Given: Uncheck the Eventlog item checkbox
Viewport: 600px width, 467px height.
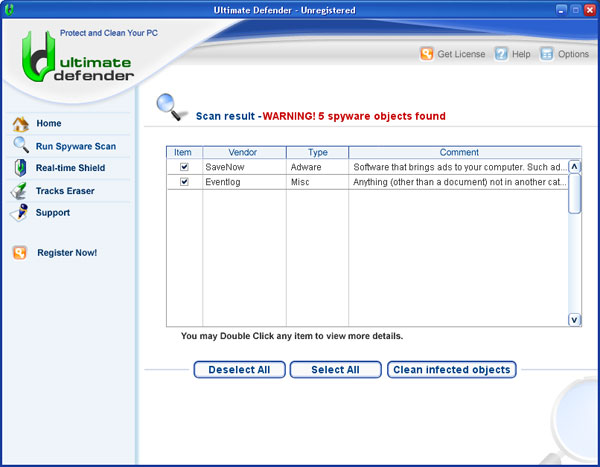Looking at the screenshot, I should 184,181.
